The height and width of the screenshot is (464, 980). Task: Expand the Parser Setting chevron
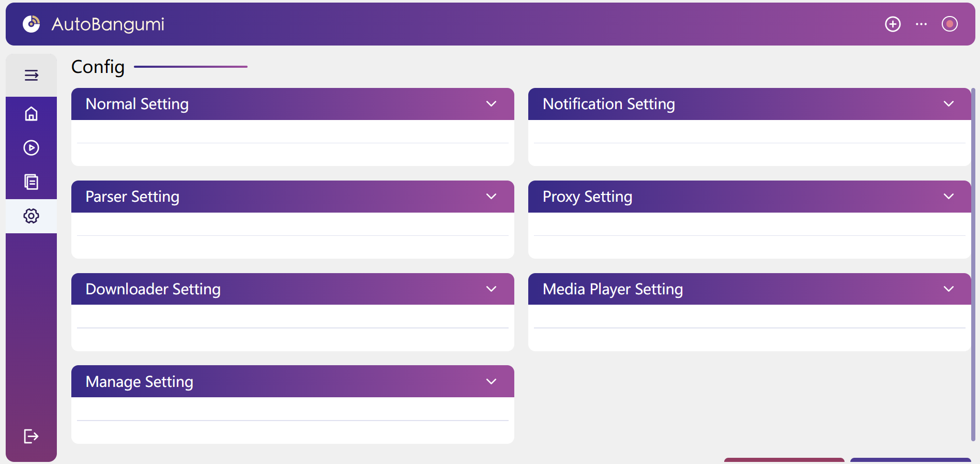coord(491,197)
